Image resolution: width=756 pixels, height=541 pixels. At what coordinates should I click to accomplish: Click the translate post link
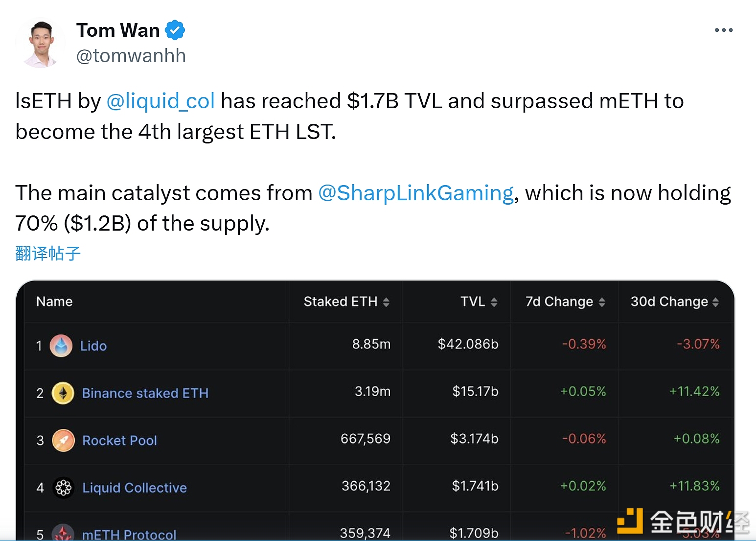[48, 253]
